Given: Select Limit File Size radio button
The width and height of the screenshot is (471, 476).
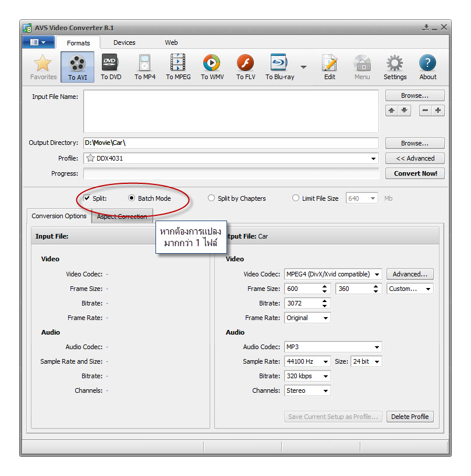Looking at the screenshot, I should point(296,198).
